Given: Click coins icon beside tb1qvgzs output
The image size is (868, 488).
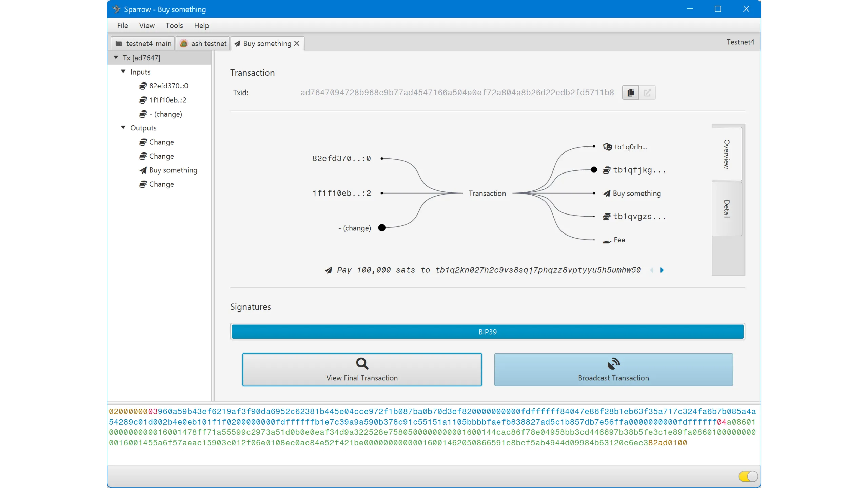Looking at the screenshot, I should tap(607, 217).
